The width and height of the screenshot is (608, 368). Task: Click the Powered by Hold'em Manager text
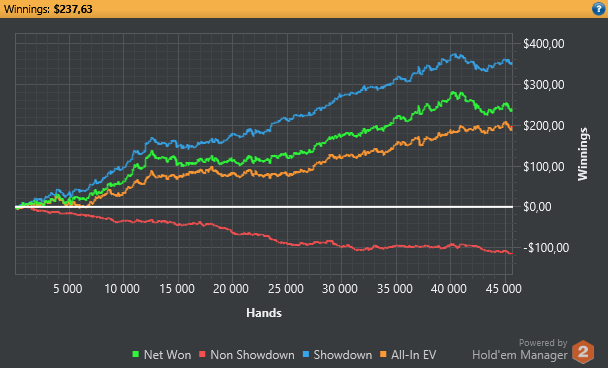[520, 350]
